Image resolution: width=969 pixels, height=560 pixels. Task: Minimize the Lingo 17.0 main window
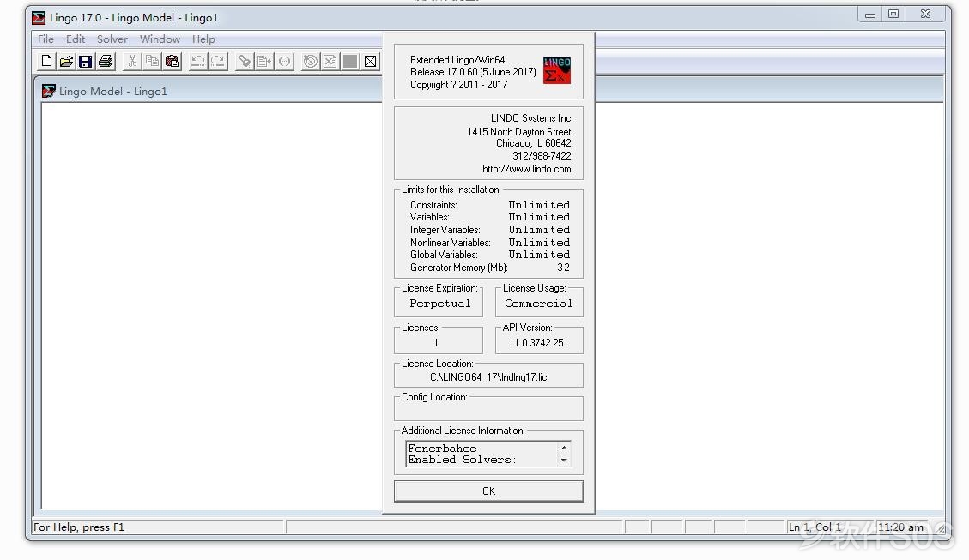(870, 15)
